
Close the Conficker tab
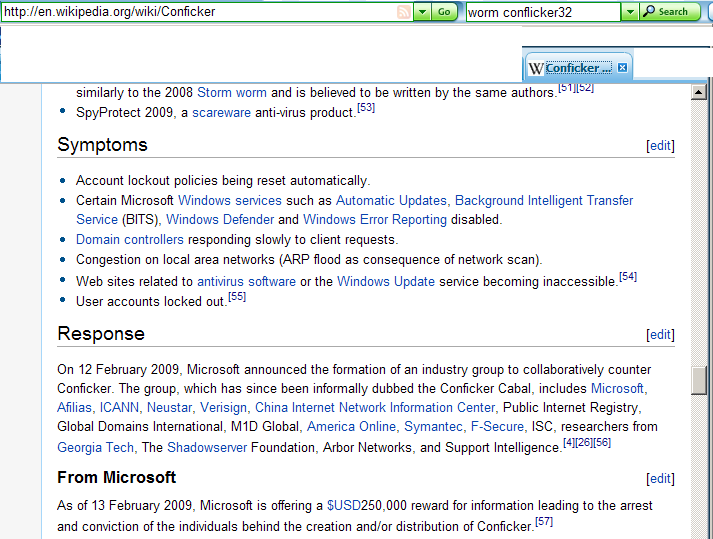(623, 68)
